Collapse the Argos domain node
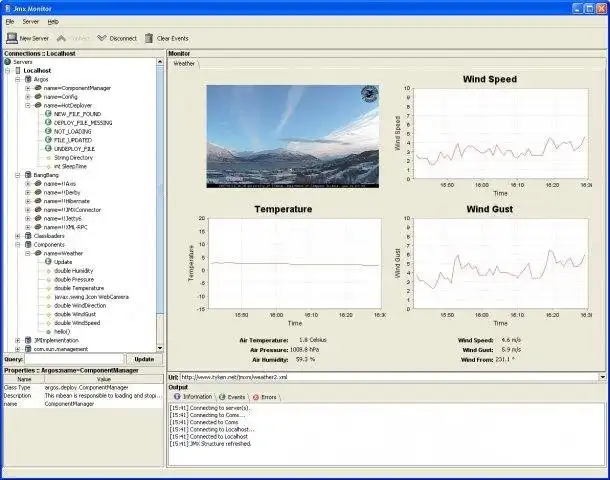This screenshot has width=610, height=480. point(17,79)
